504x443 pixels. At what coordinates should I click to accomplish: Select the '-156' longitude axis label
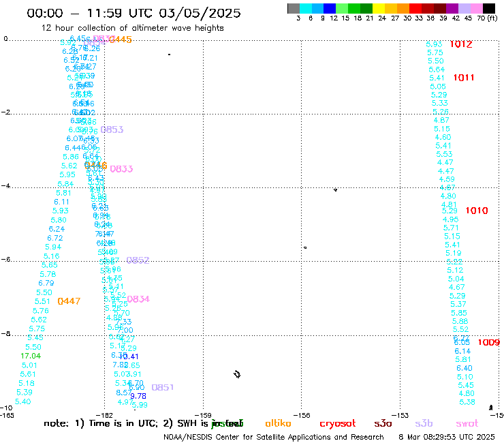click(302, 415)
